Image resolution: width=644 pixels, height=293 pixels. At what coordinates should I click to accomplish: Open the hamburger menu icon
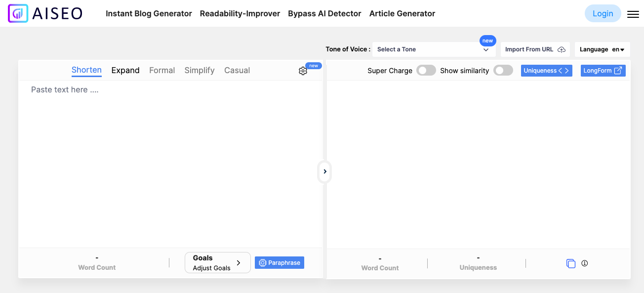(x=633, y=14)
